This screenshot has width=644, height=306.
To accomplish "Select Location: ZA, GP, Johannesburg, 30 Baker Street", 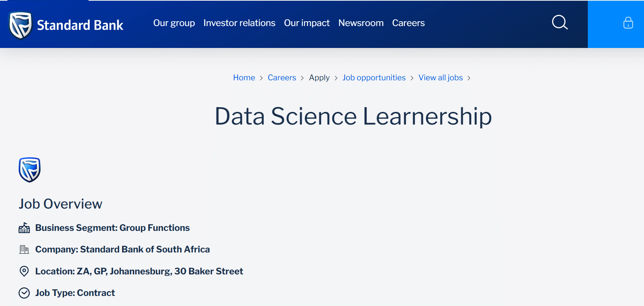I will tap(139, 271).
